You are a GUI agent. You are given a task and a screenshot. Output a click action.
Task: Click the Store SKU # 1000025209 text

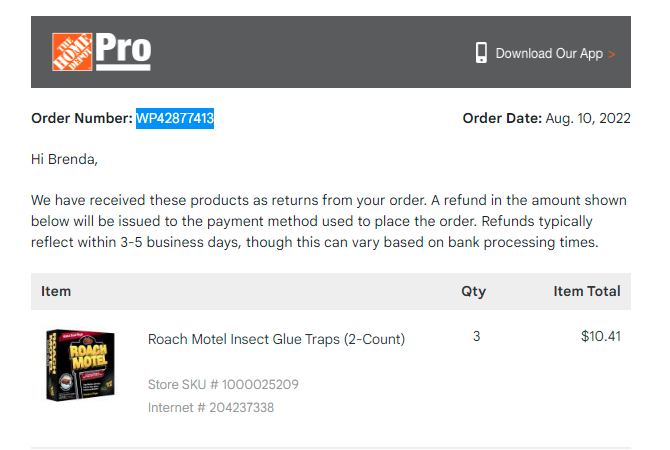click(223, 384)
